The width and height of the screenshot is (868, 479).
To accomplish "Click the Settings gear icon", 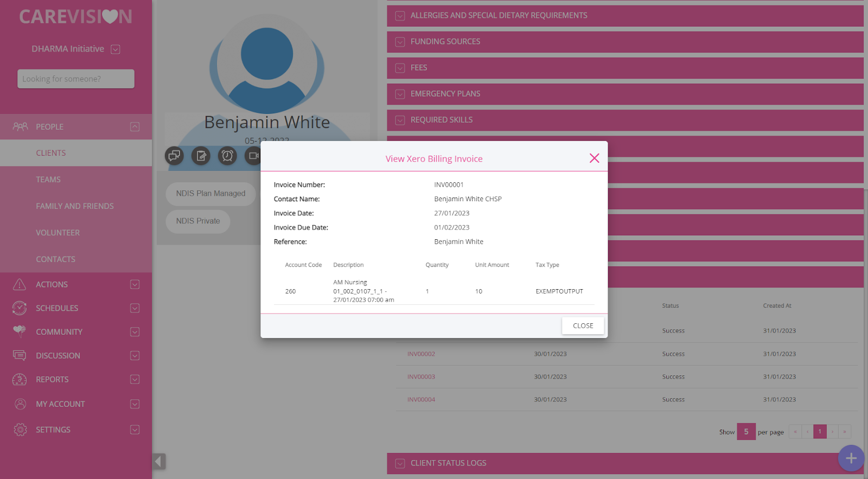I will 20,430.
